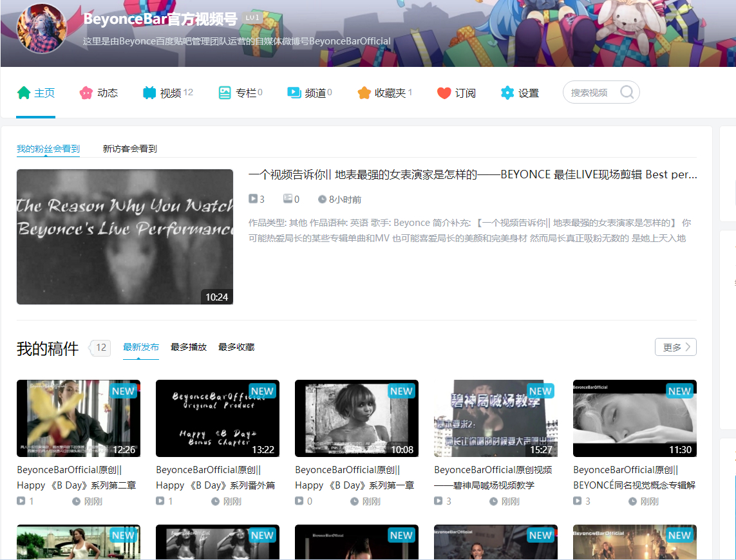Open the 15:27 碧神局喊场教学 thumbnail
The height and width of the screenshot is (560, 736).
(x=496, y=418)
